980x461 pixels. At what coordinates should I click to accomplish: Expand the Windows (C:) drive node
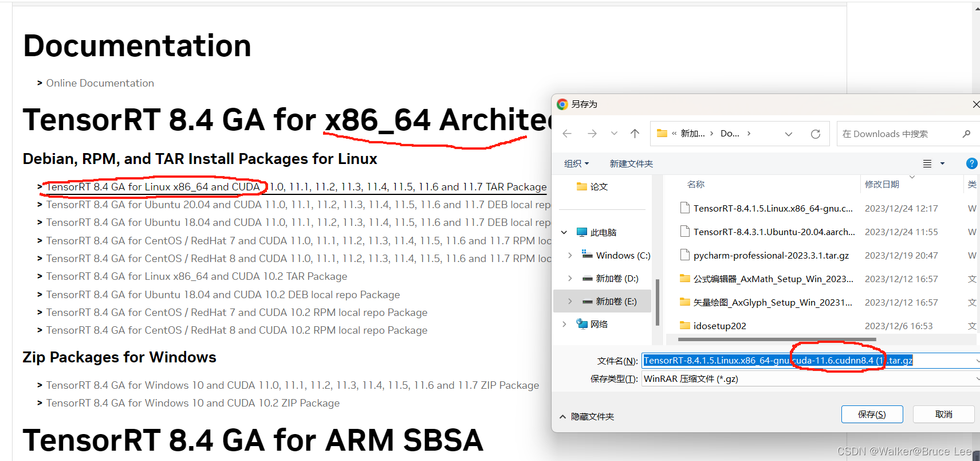click(570, 255)
